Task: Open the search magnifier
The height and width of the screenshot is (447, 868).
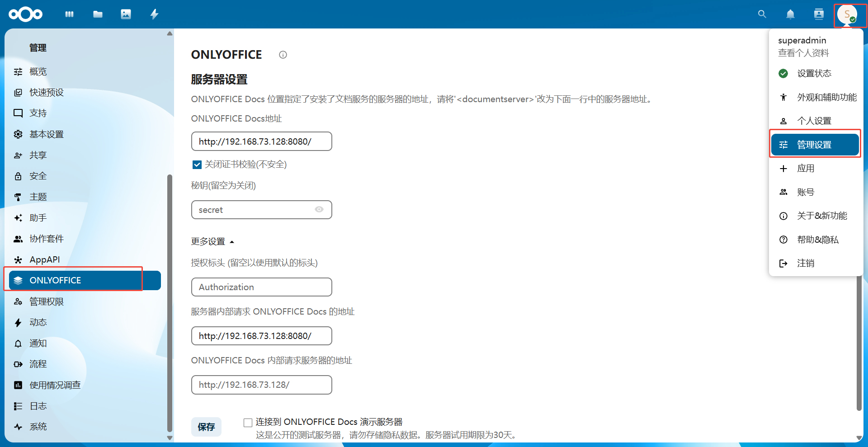Action: 762,14
